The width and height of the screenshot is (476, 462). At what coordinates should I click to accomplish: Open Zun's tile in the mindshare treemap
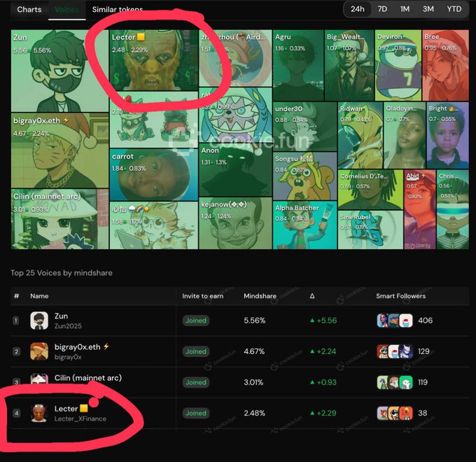point(59,71)
